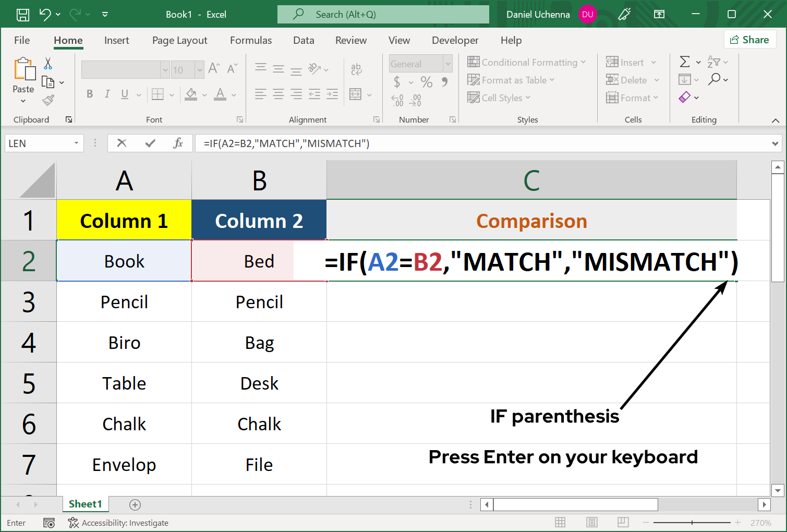
Task: Expand the formula bar
Action: pyautogui.click(x=775, y=143)
